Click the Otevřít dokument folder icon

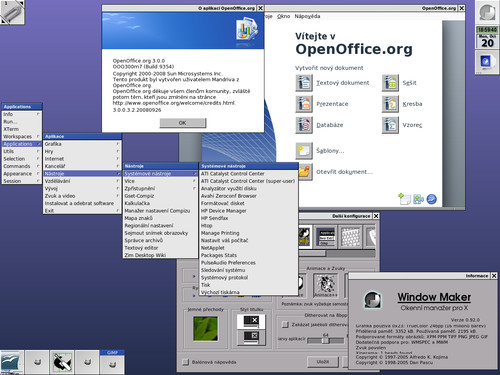(305, 172)
